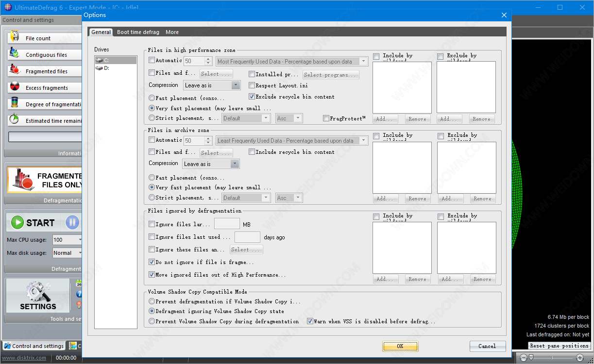Screen dimensions: 594x364
Task: Enable FragProtect checkbox
Action: pyautogui.click(x=326, y=118)
